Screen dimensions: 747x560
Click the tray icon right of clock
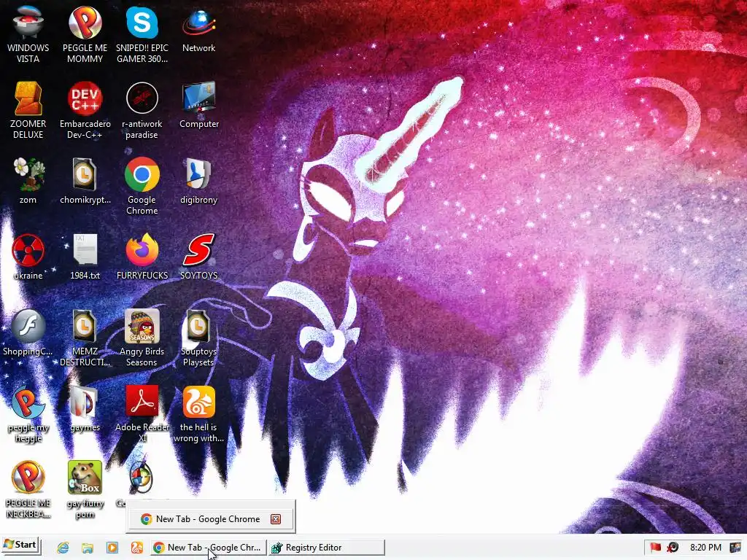(735, 548)
